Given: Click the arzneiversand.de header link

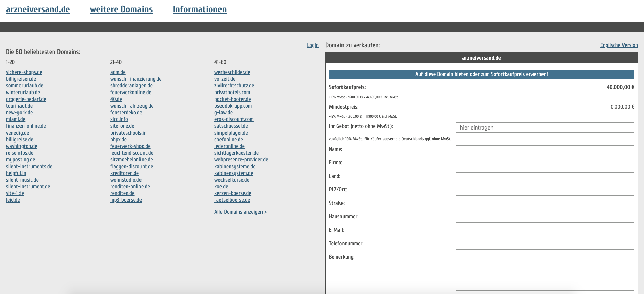Looking at the screenshot, I should (x=38, y=9).
